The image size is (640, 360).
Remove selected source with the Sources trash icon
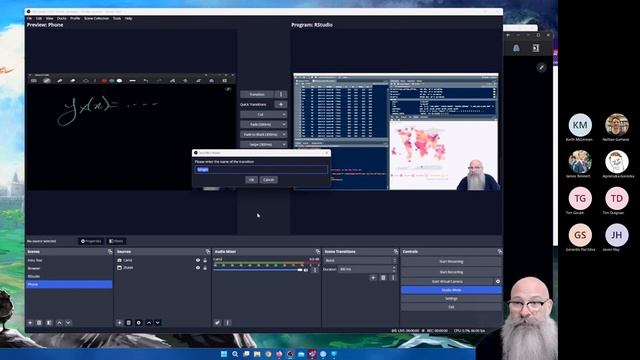[x=129, y=322]
